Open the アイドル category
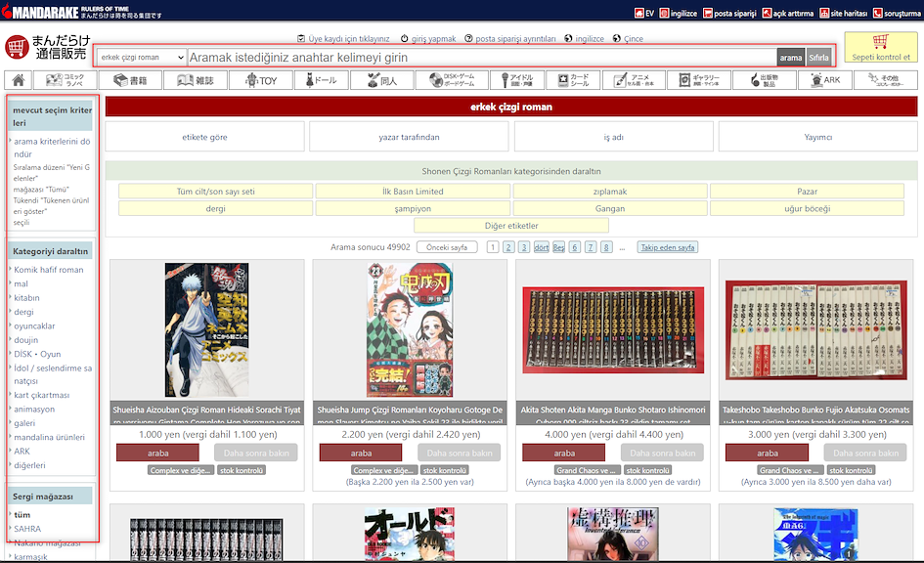Image resolution: width=924 pixels, height=563 pixels. coord(517,80)
